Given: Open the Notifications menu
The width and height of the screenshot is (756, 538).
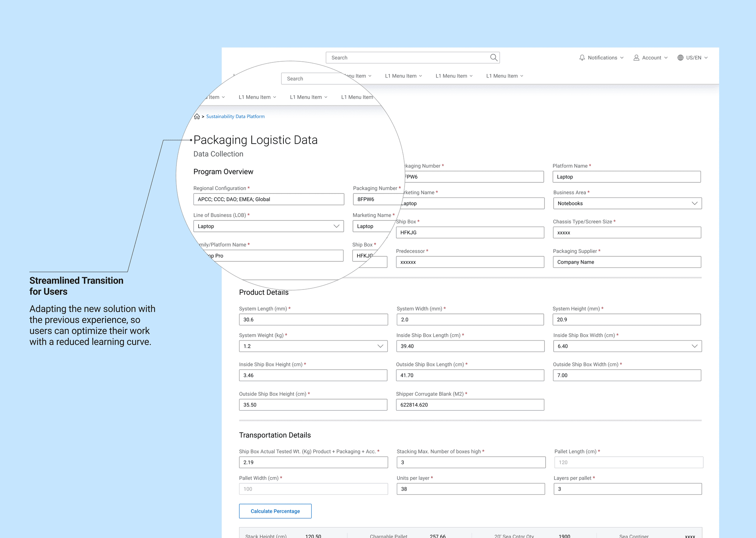Looking at the screenshot, I should point(602,58).
